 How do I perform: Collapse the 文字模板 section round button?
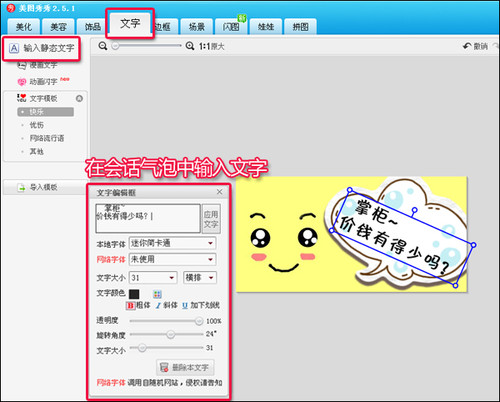pos(79,99)
